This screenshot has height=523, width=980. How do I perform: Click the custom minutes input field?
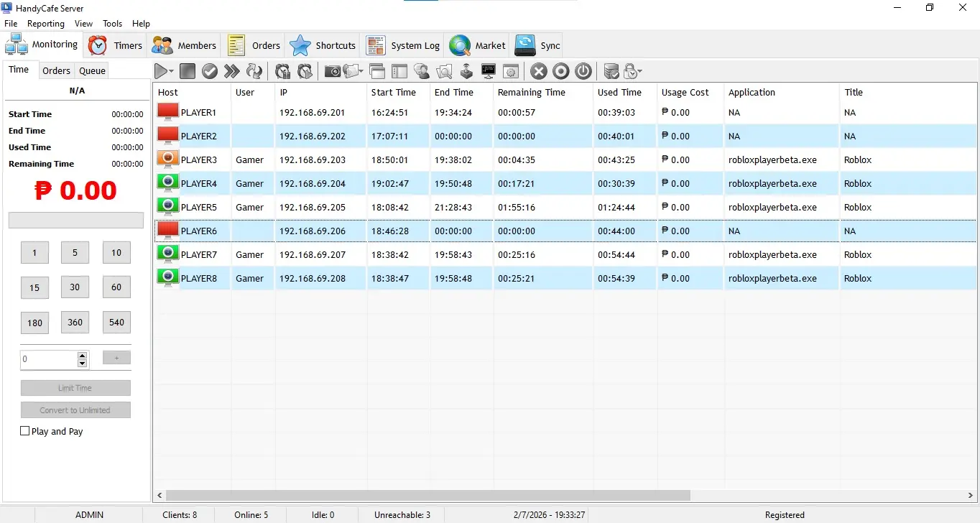point(49,359)
